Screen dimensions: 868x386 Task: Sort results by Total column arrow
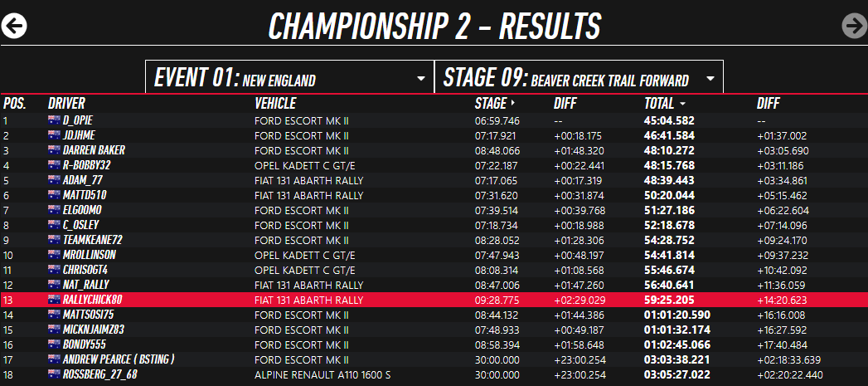682,104
